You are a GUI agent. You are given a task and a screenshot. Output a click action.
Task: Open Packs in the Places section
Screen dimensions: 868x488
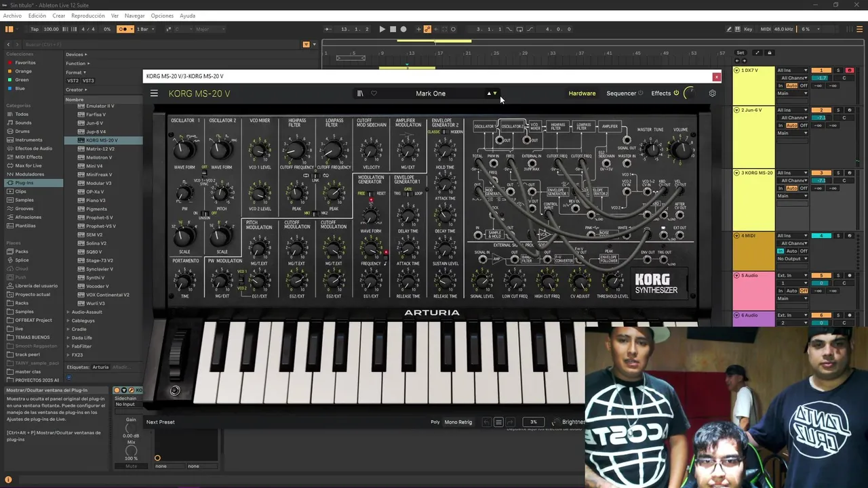(22, 251)
